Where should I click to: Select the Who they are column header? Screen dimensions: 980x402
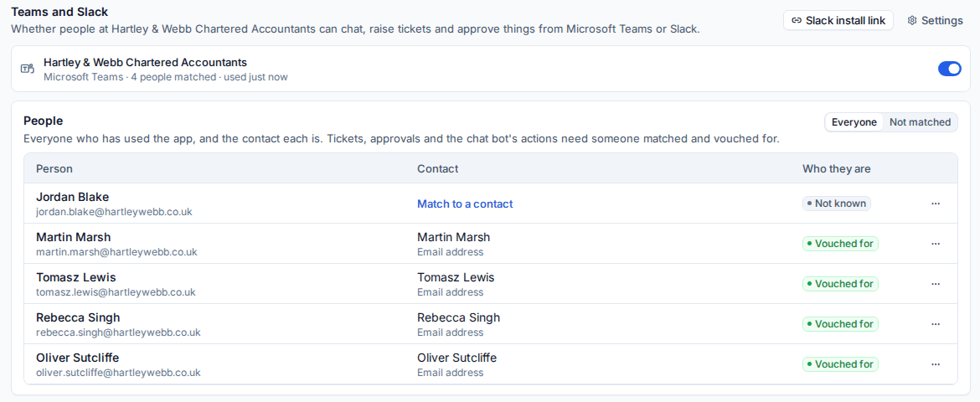click(836, 169)
